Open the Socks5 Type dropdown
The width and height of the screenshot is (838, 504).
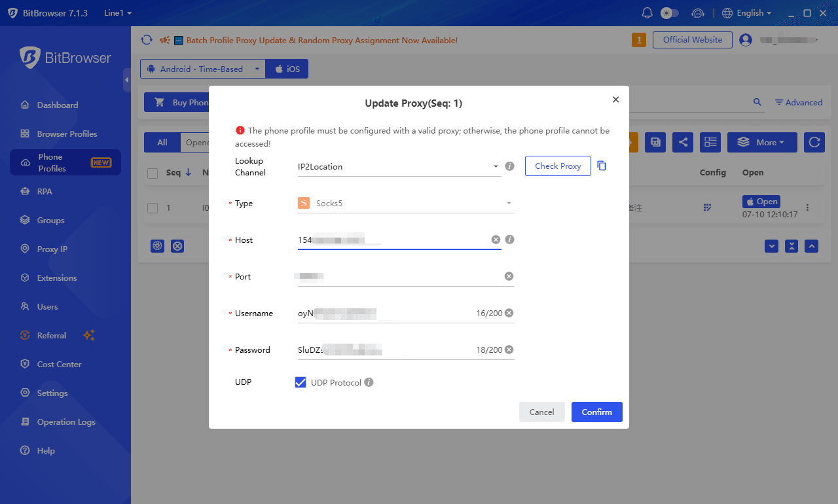pos(406,203)
